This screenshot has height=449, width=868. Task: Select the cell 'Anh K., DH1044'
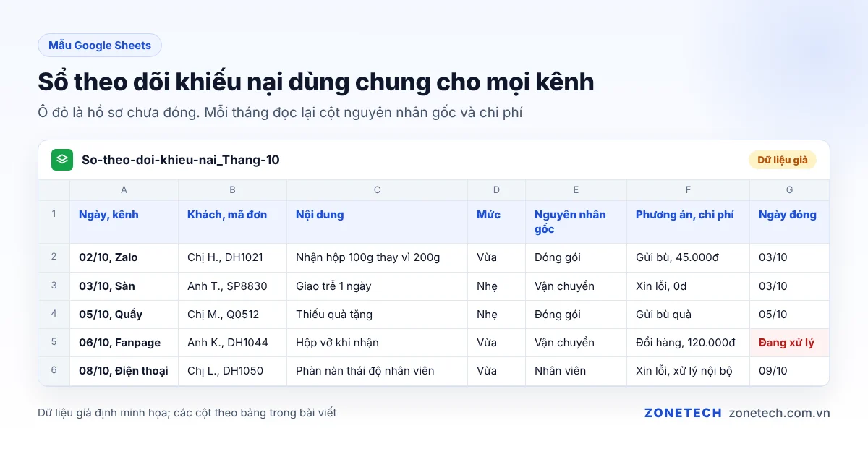(233, 342)
